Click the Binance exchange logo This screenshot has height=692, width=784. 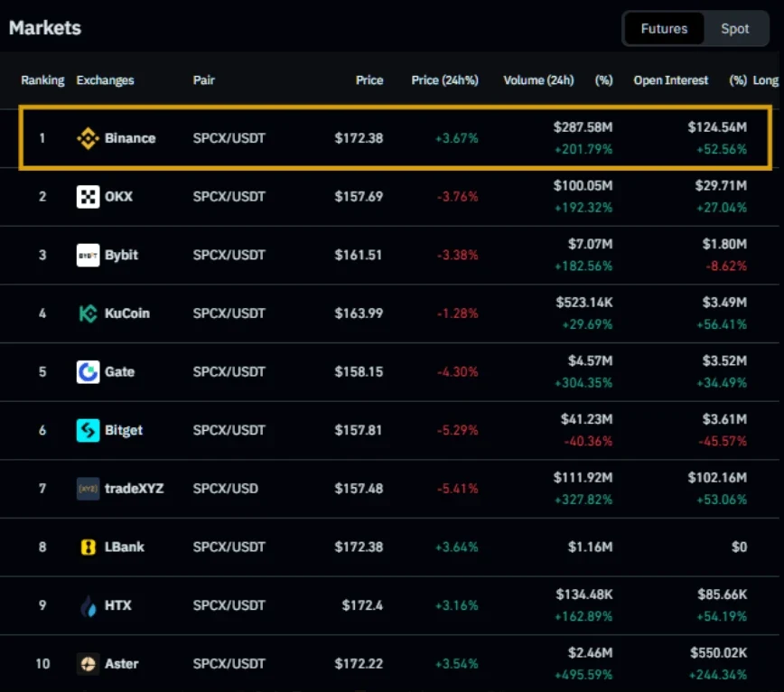click(x=88, y=138)
